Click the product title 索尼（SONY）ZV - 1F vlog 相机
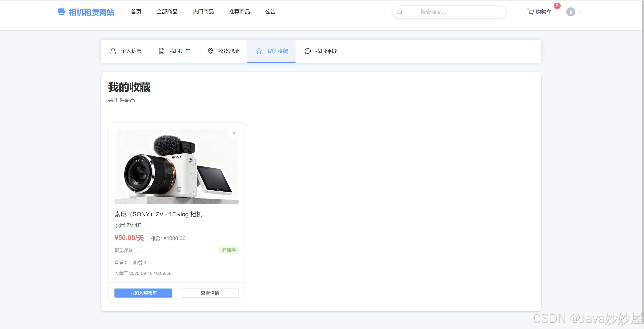Image resolution: width=644 pixels, height=329 pixels. coord(158,214)
